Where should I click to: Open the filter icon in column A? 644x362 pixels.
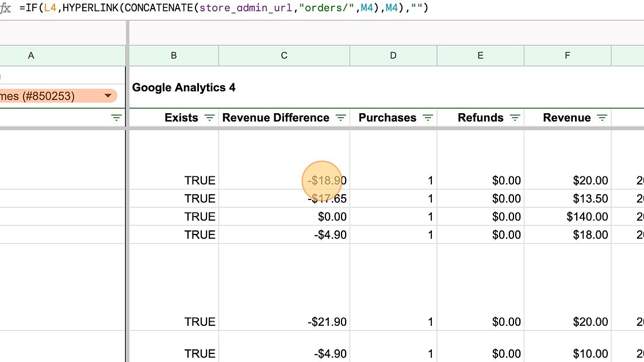tap(116, 118)
